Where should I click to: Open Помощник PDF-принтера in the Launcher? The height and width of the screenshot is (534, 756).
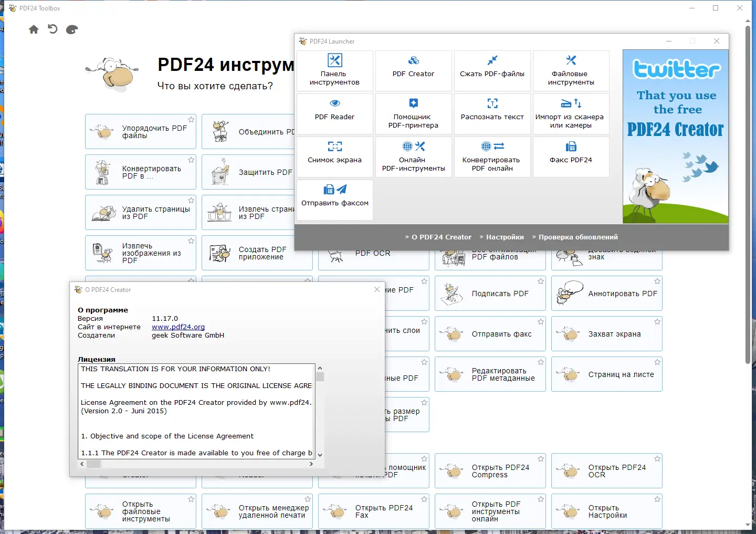(414, 113)
